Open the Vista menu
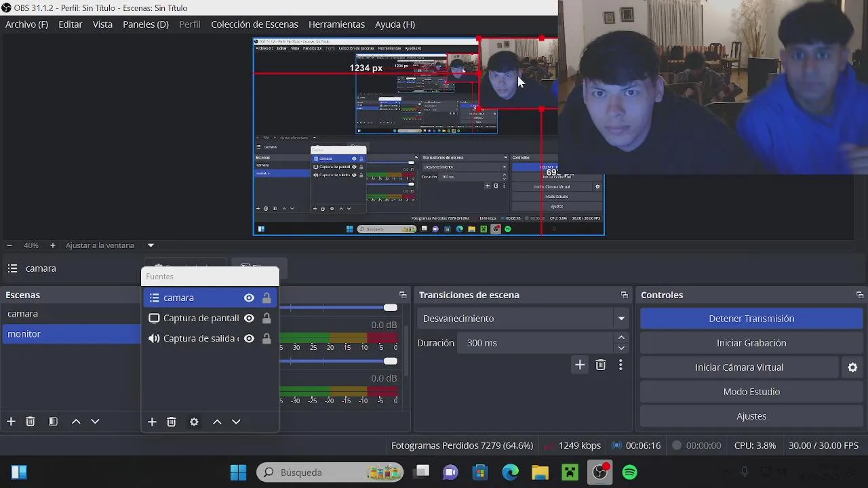 [x=102, y=24]
